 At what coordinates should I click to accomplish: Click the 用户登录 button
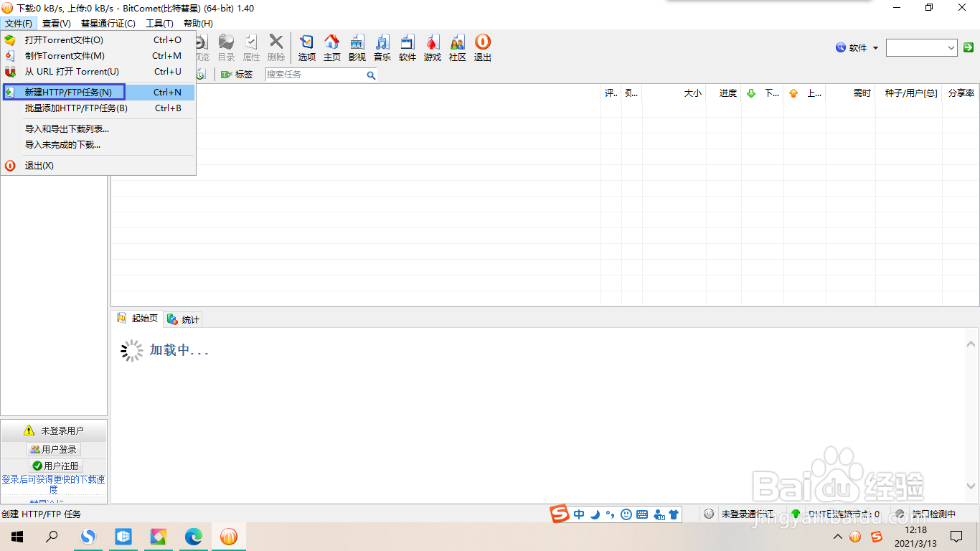click(54, 450)
